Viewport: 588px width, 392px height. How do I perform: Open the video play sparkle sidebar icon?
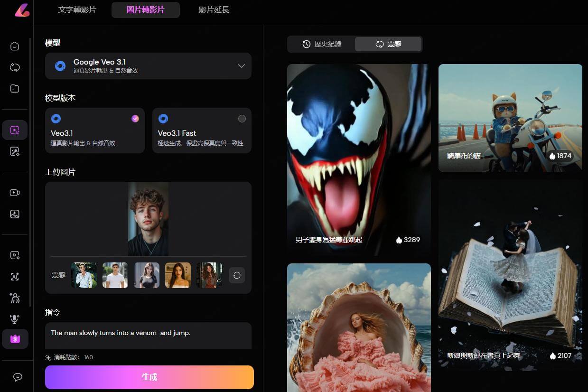pos(15,255)
